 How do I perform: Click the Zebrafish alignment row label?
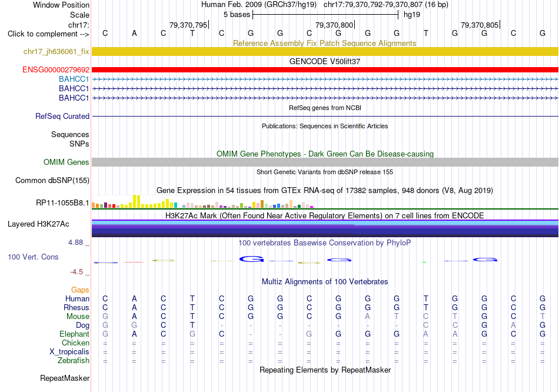click(74, 361)
